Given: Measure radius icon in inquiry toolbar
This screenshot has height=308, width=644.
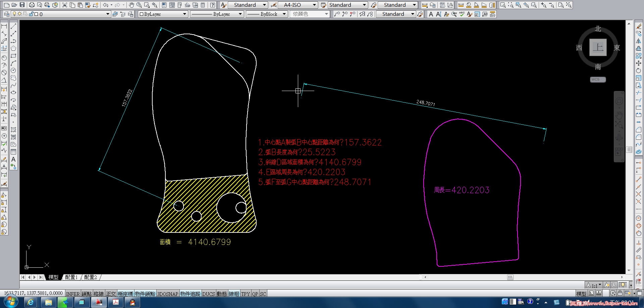Looking at the screenshot, I should tap(469, 5).
